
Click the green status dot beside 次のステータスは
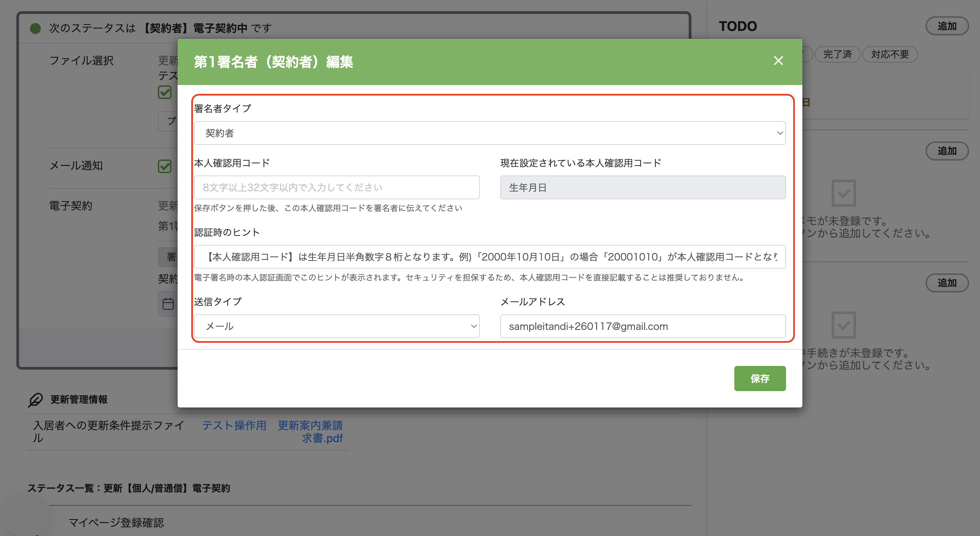pos(35,28)
